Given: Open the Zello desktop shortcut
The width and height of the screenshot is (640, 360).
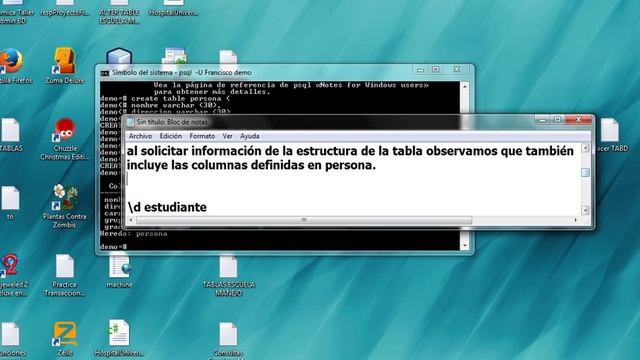Looking at the screenshot, I should [x=65, y=333].
